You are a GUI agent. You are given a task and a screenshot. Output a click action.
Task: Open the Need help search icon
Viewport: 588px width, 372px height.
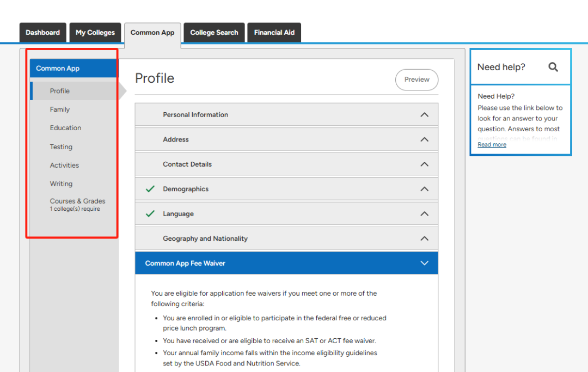tap(553, 67)
